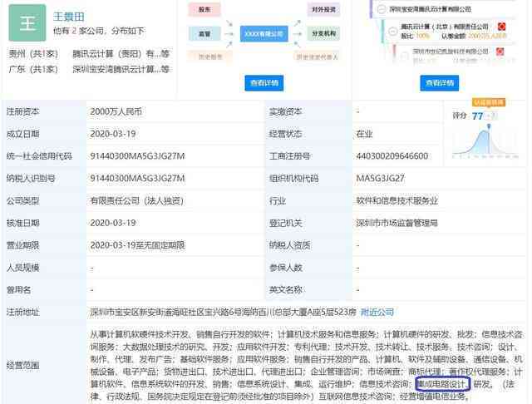Image resolution: width=532 pixels, height=404 pixels.
Task: Select 贵州（共1家）region entry
Action: pos(33,53)
